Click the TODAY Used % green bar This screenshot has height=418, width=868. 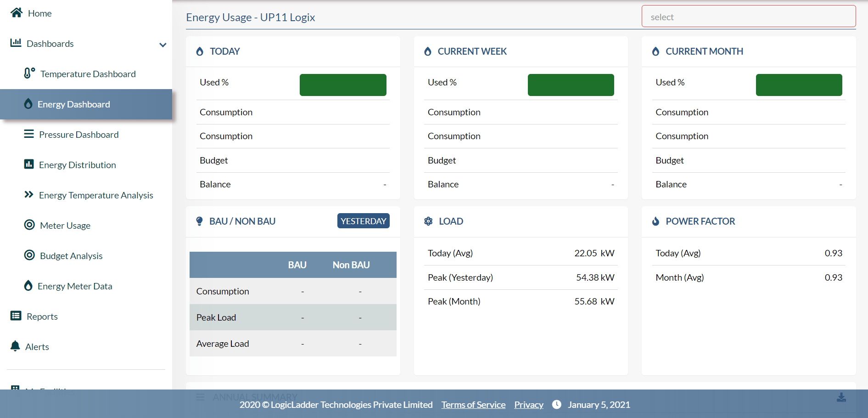(x=343, y=85)
